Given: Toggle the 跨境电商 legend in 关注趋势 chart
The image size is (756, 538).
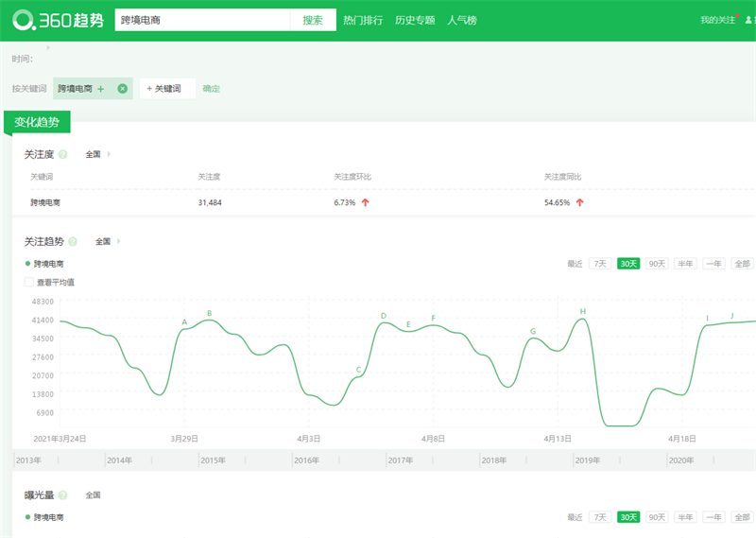Looking at the screenshot, I should (44, 264).
